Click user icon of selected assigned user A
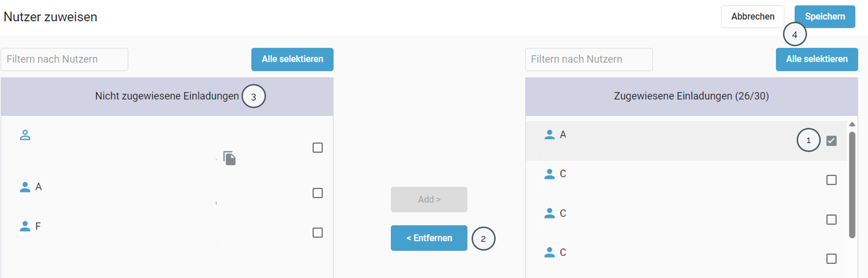This screenshot has height=278, width=868. pyautogui.click(x=550, y=135)
